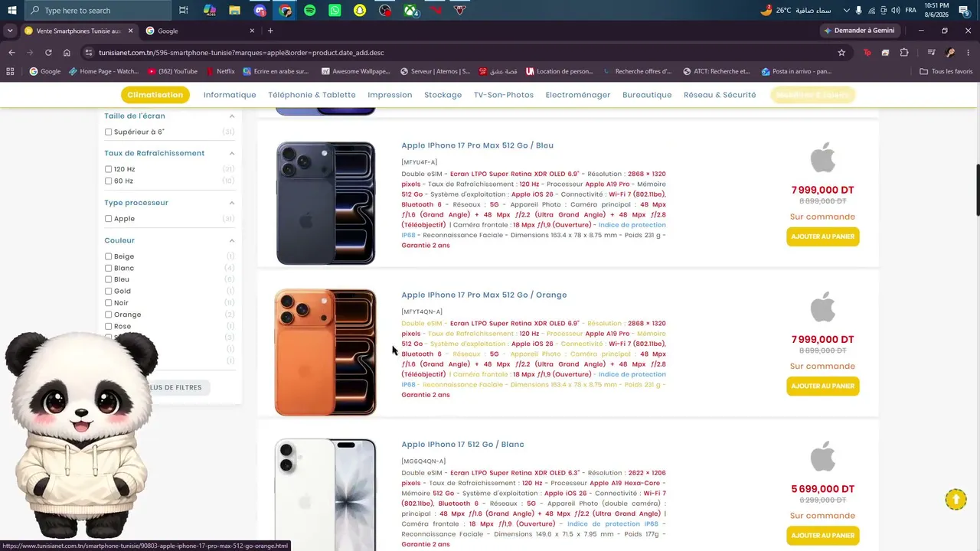Launch Microsoft 365 Copilot from the taskbar
Image resolution: width=980 pixels, height=551 pixels.
point(209,11)
